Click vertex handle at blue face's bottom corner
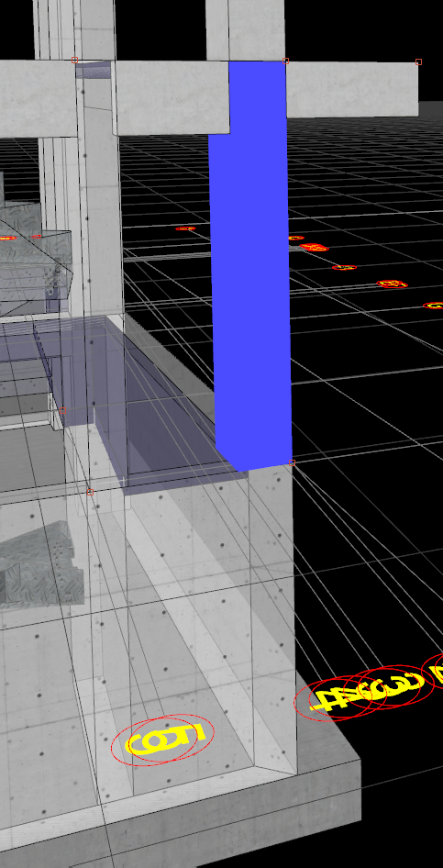The image size is (443, 868). coord(292,462)
